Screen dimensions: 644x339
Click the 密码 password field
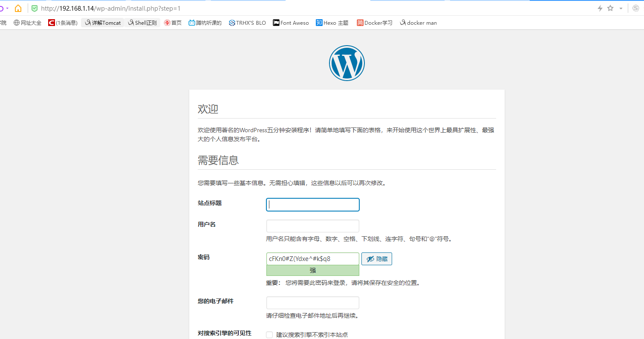point(313,259)
